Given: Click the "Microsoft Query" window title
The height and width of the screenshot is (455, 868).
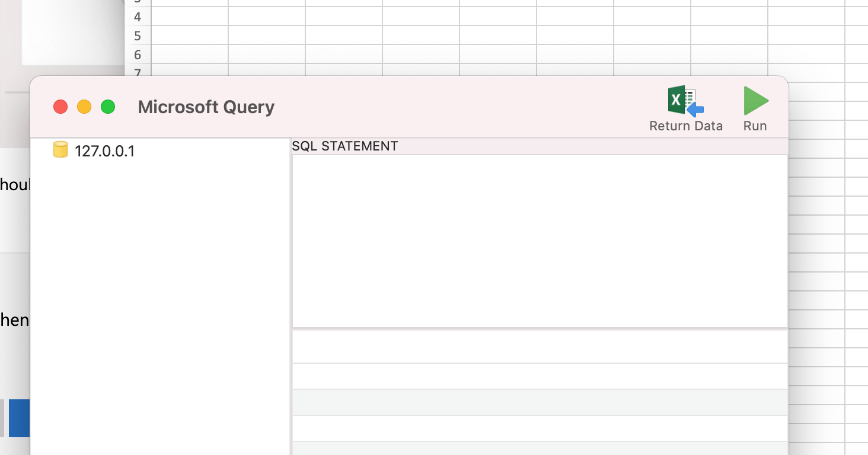Looking at the screenshot, I should [206, 107].
